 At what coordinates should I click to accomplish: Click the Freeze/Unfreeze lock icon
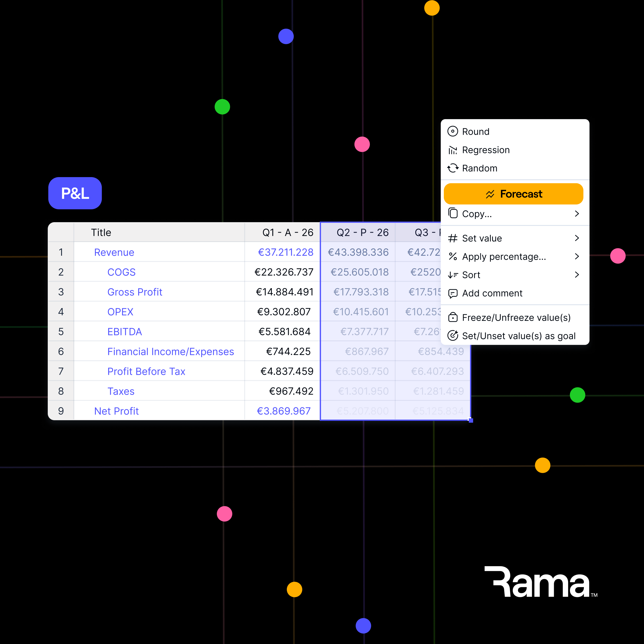click(453, 317)
